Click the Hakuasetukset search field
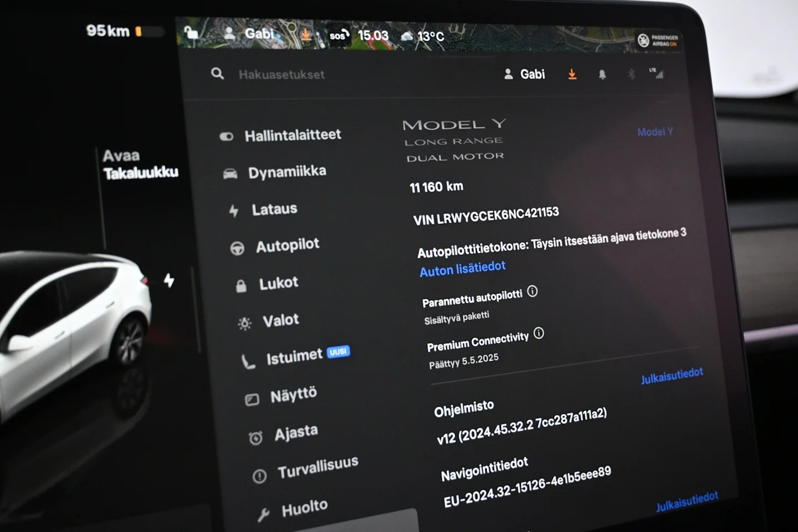The width and height of the screenshot is (798, 532). click(x=282, y=74)
